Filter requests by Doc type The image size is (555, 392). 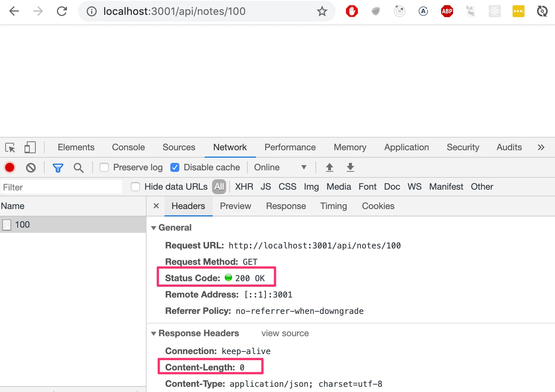coord(392,187)
